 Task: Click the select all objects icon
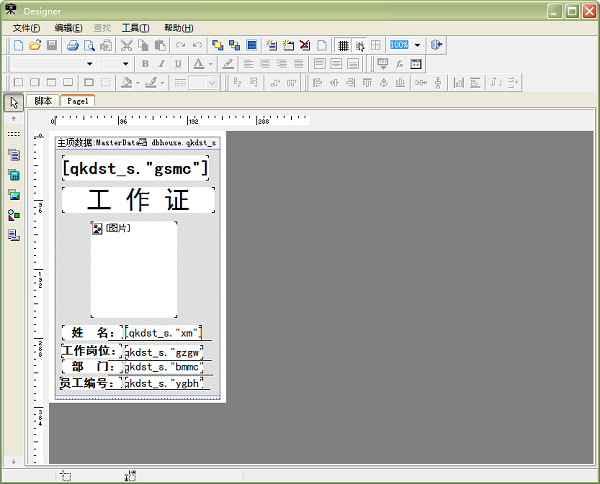tap(251, 45)
